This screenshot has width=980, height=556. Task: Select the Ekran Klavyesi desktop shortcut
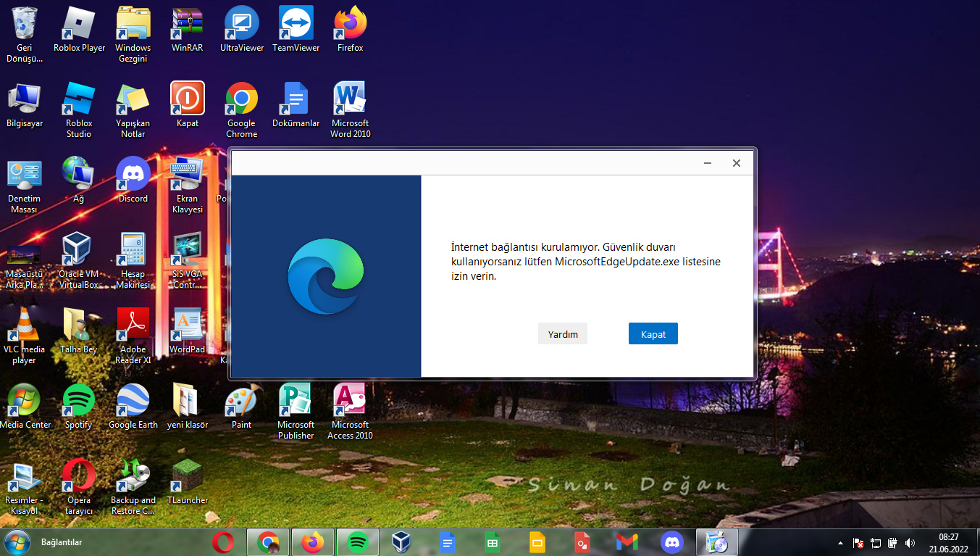tap(188, 185)
